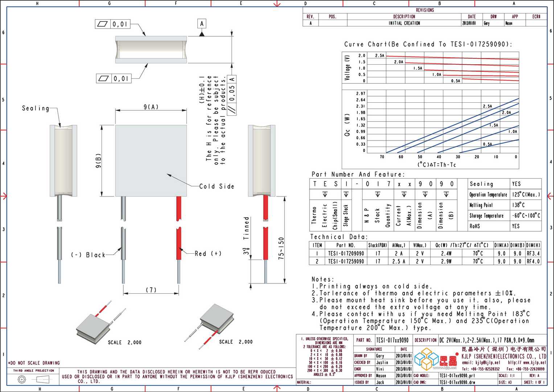This screenshot has width=554, height=392.
Task: Click the 'Voltage (V)' axis label
Action: point(348,68)
